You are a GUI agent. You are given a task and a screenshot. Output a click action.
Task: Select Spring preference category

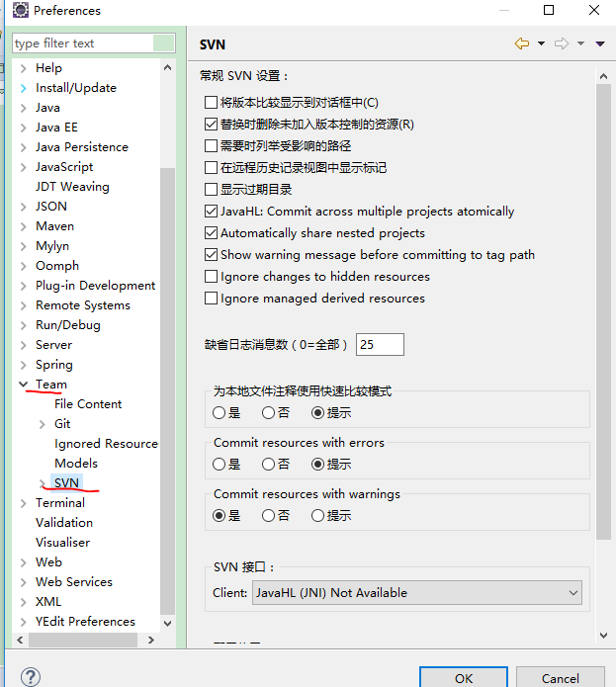pyautogui.click(x=54, y=365)
